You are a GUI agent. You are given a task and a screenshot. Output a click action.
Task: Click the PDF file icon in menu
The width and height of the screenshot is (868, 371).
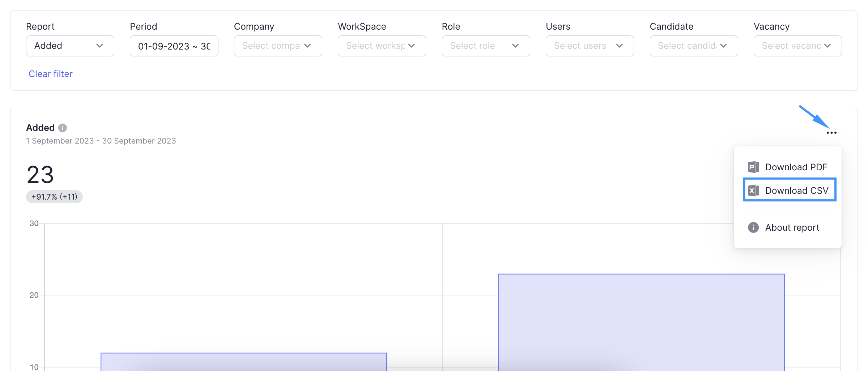click(753, 167)
